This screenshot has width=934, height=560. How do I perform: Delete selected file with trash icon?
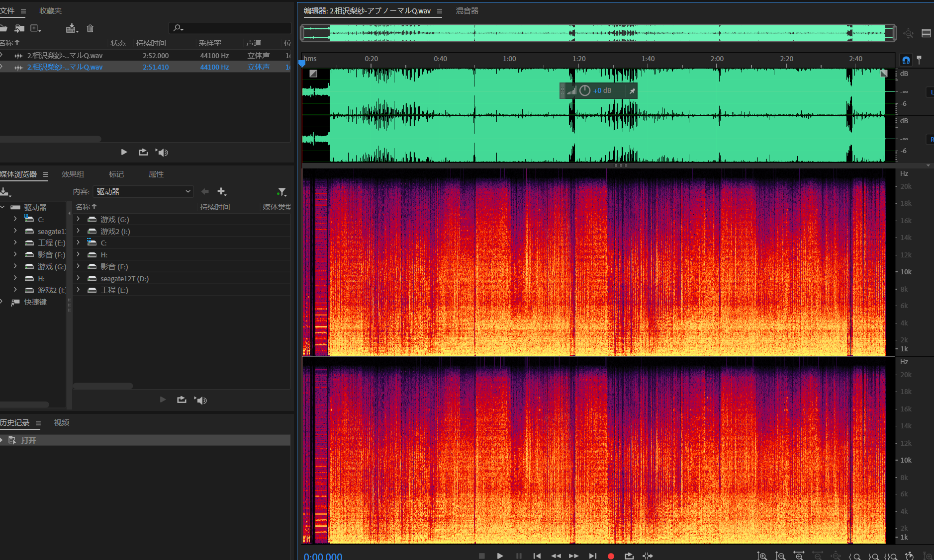[x=90, y=28]
